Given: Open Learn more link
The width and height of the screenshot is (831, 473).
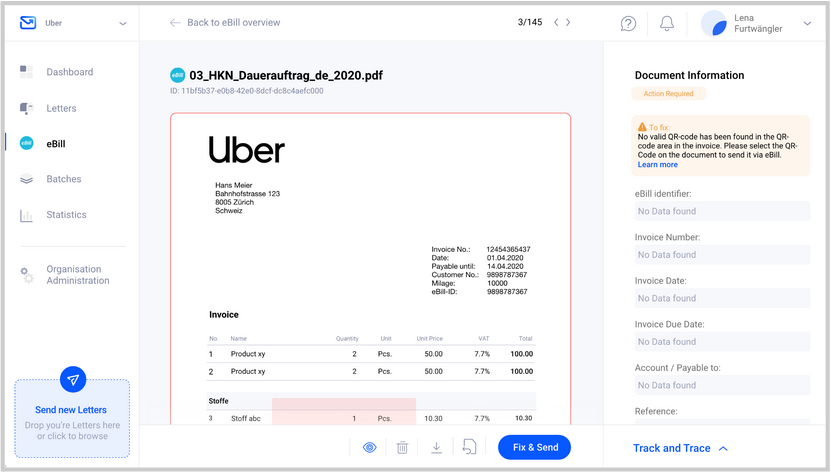Looking at the screenshot, I should point(657,164).
